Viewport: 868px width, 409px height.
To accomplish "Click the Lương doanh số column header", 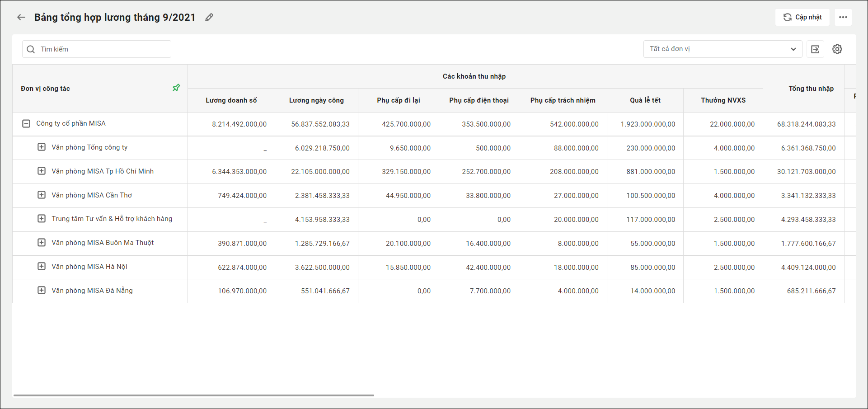I will 231,100.
